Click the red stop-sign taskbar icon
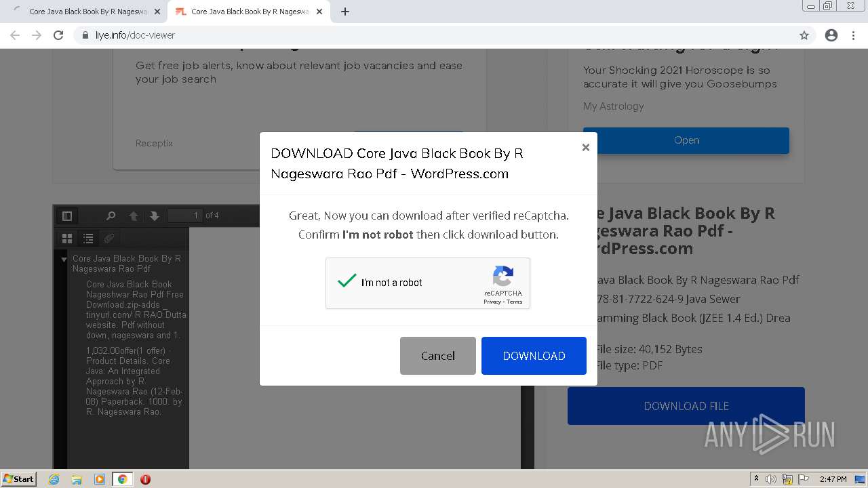The height and width of the screenshot is (488, 868). point(145,479)
